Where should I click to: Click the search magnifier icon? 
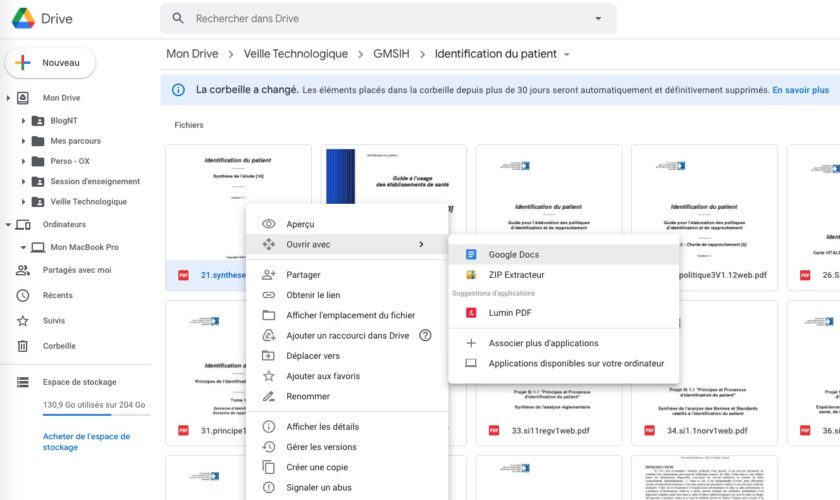(178, 18)
